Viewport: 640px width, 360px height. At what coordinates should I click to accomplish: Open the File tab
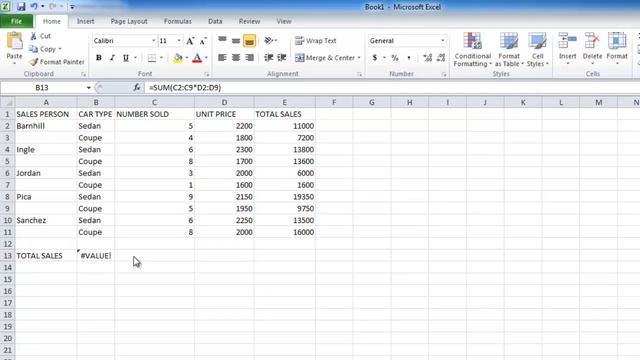click(x=16, y=21)
